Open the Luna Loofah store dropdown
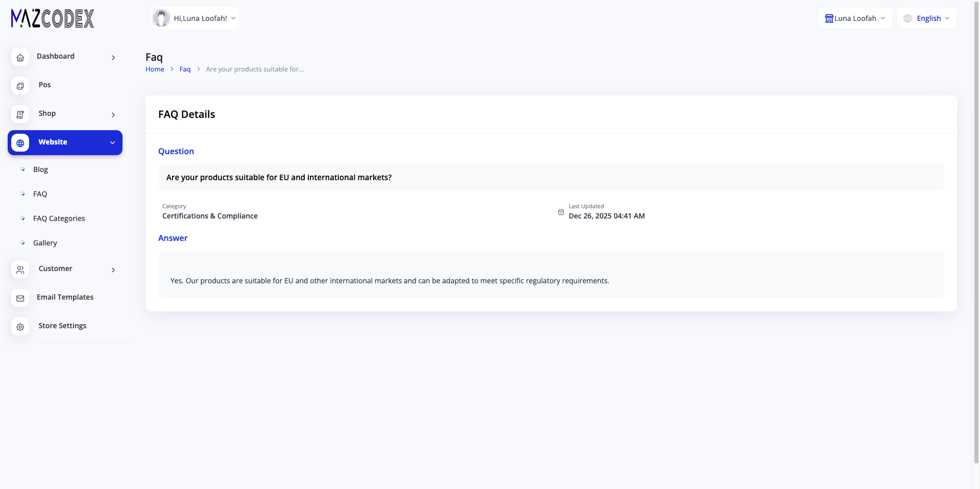Viewport: 980px width, 489px height. [x=855, y=18]
